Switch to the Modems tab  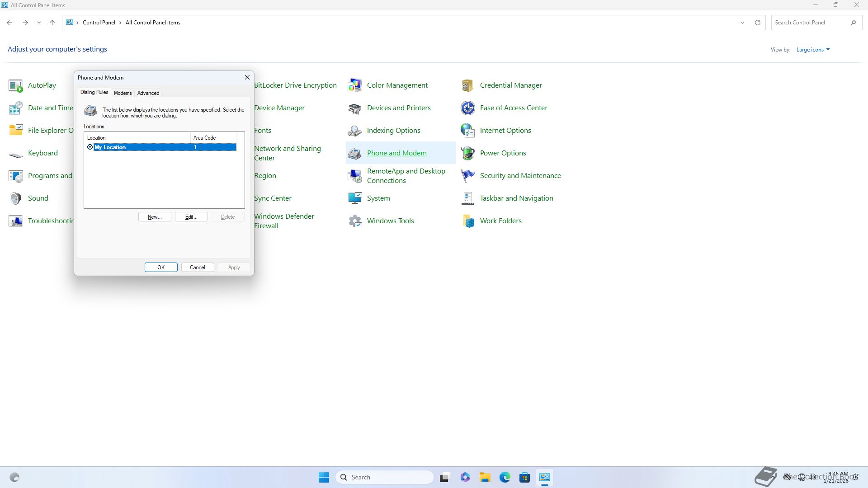tap(123, 93)
